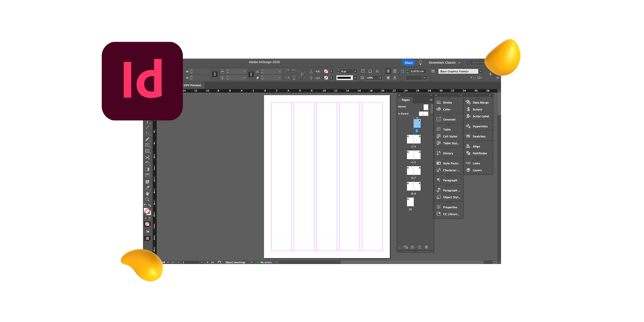The image size is (644, 322).
Task: Open the Data Merge panel
Action: 477,103
